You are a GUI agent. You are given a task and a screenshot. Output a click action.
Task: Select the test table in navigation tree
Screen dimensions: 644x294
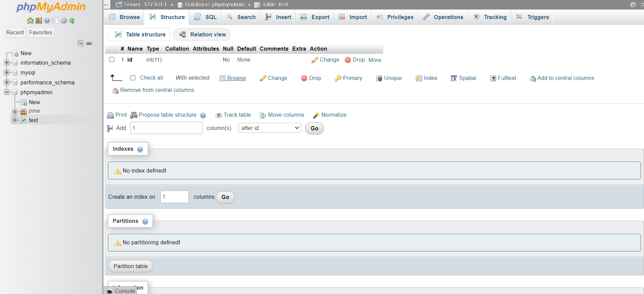(x=33, y=120)
